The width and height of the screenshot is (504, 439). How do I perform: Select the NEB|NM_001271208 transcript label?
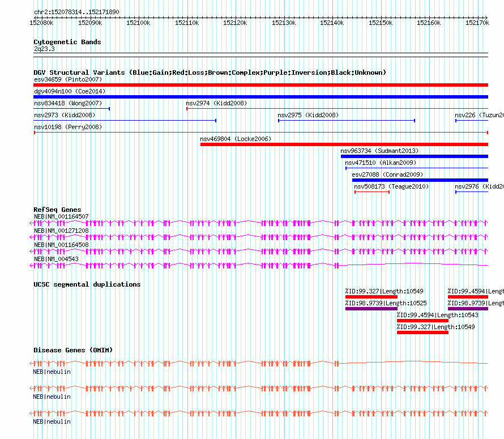pos(61,231)
